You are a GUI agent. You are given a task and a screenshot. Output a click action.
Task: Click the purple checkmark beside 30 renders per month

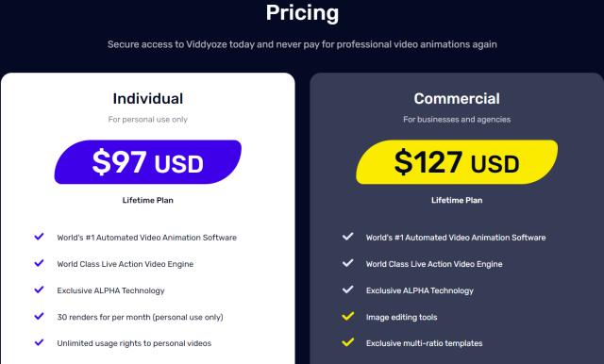39,316
